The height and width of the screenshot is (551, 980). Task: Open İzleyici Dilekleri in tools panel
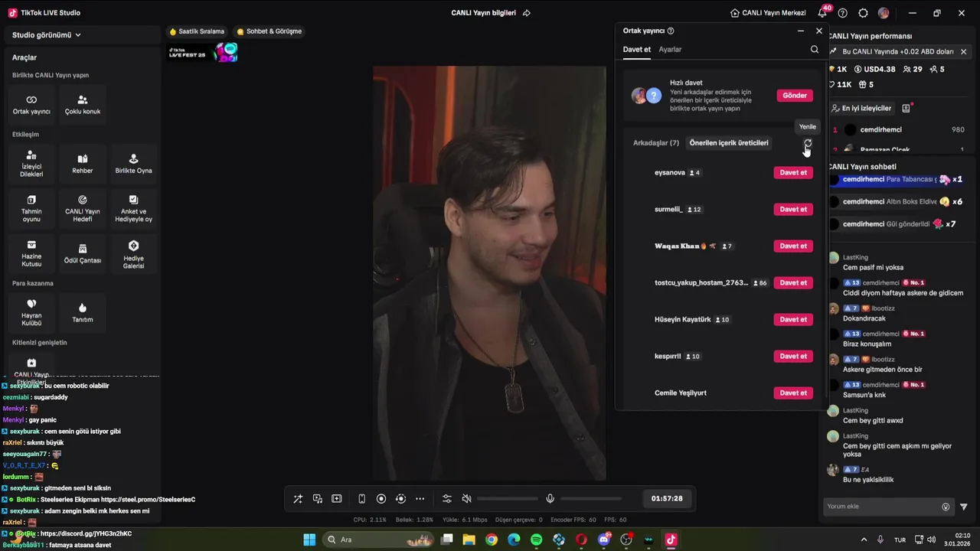[31, 164]
